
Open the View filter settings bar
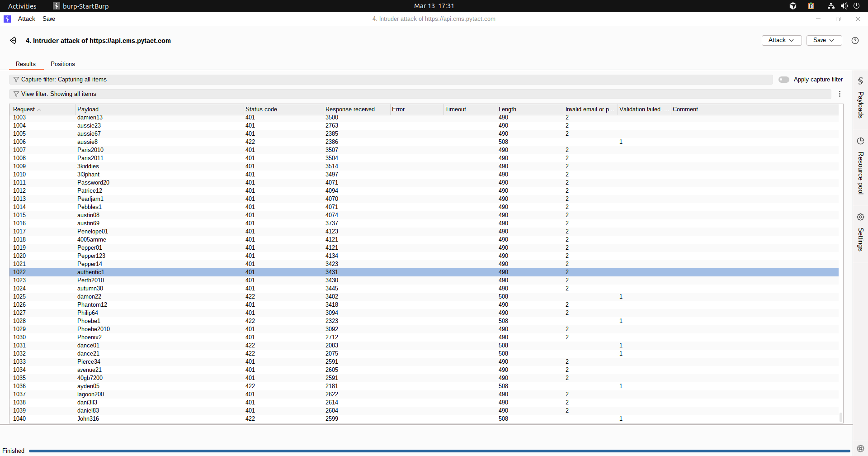click(x=420, y=94)
